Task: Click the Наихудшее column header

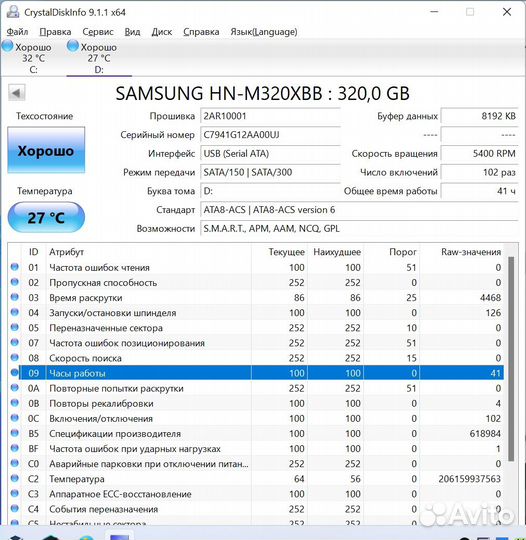Action: pos(336,252)
